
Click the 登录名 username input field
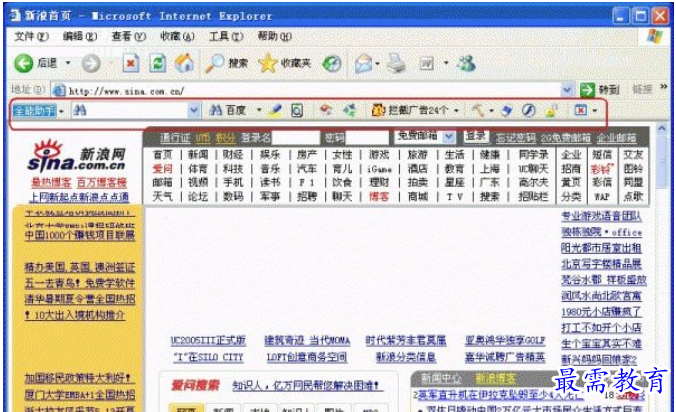296,138
